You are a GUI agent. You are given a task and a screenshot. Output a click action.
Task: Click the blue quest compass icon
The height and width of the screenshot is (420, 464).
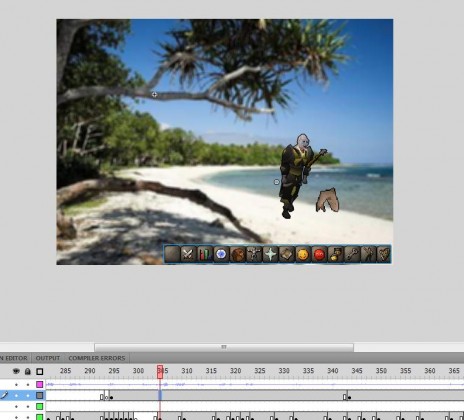(221, 255)
